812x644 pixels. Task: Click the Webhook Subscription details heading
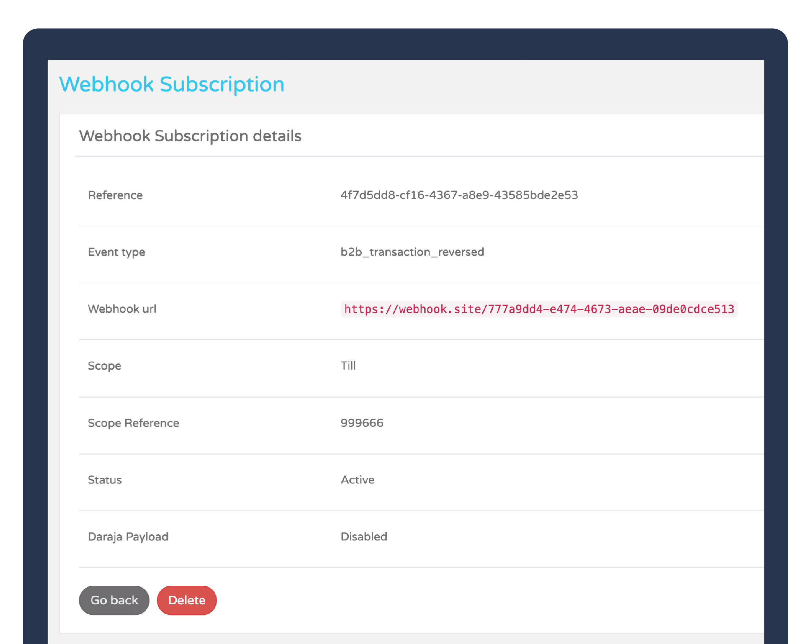click(x=190, y=136)
